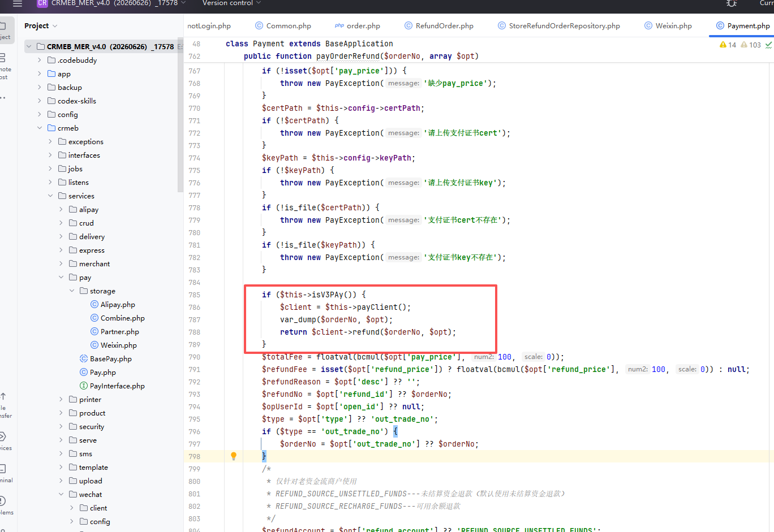This screenshot has width=774, height=532.
Task: Select the codex-skills folder
Action: 76,101
